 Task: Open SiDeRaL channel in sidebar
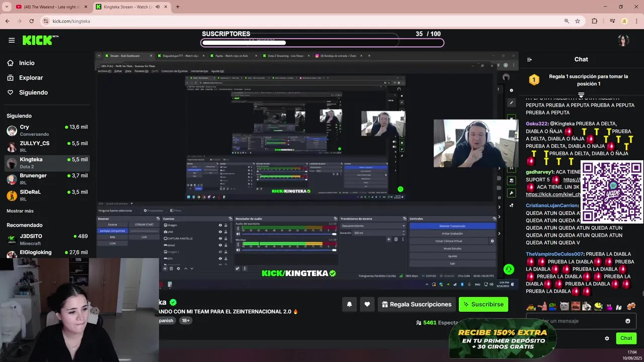47,195
